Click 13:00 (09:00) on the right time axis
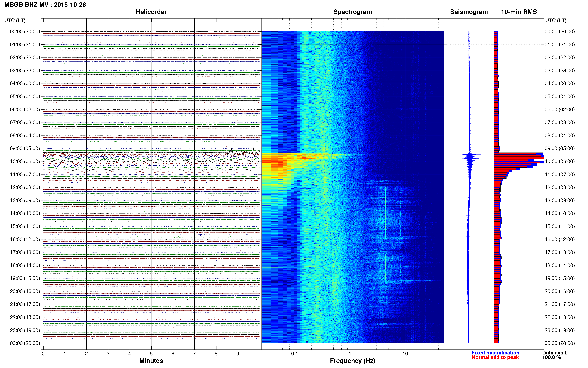Image resolution: width=588 pixels, height=368 pixels. [560, 200]
